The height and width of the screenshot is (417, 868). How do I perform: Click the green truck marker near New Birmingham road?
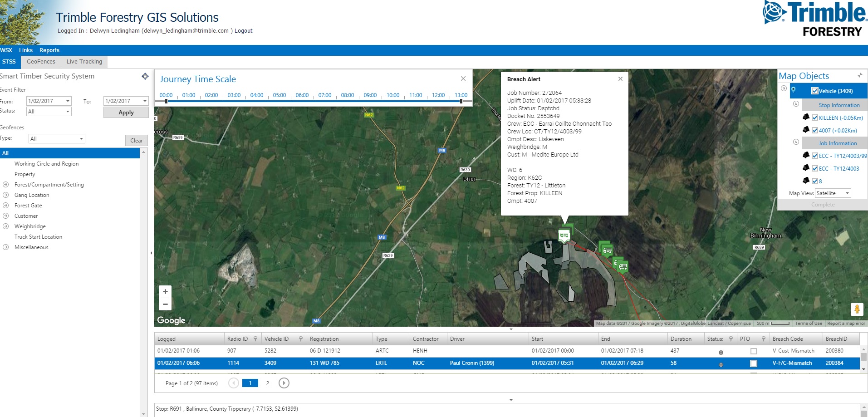(x=607, y=250)
